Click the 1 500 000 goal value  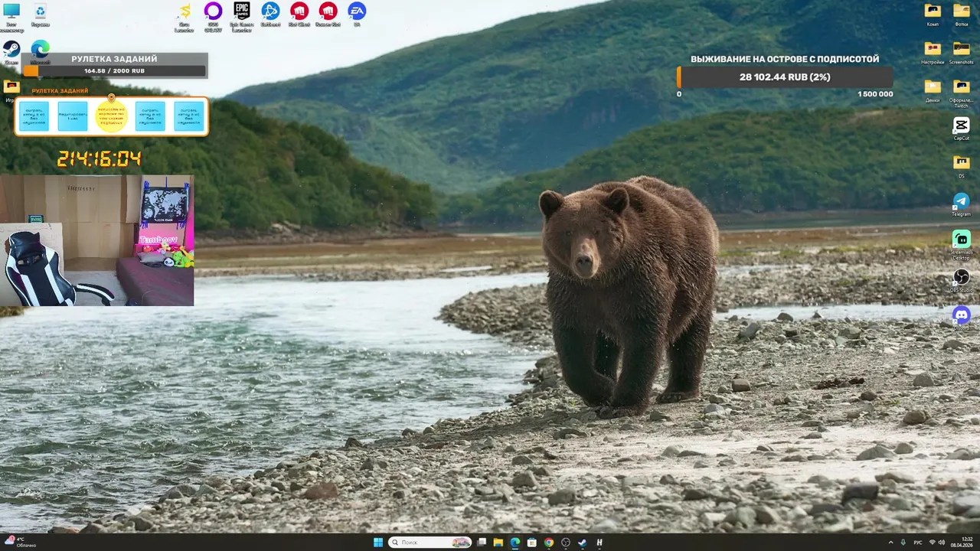pyautogui.click(x=875, y=94)
